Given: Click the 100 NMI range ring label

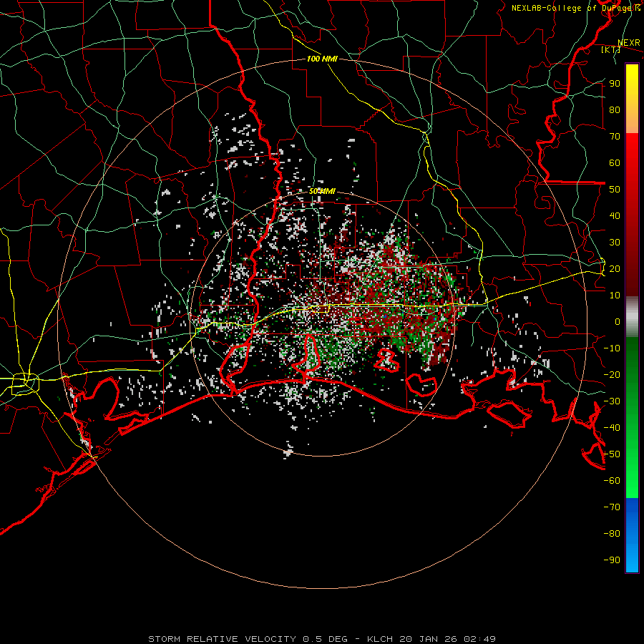Looking at the screenshot, I should pyautogui.click(x=322, y=59).
